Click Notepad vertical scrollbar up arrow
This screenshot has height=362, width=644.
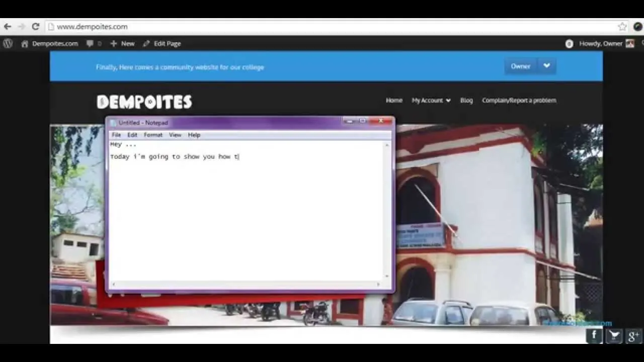point(387,145)
